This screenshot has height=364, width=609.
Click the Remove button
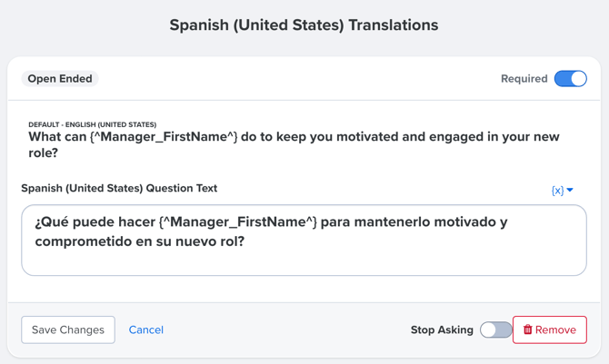[550, 330]
